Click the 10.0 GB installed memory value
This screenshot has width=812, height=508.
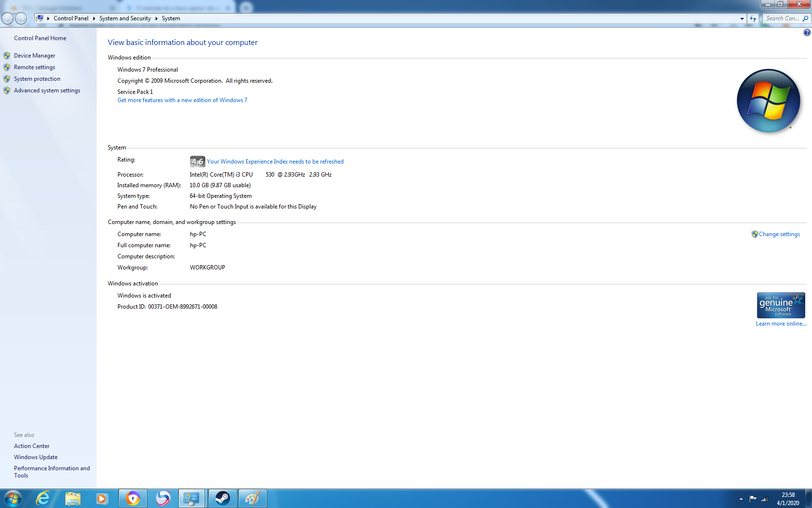(220, 185)
